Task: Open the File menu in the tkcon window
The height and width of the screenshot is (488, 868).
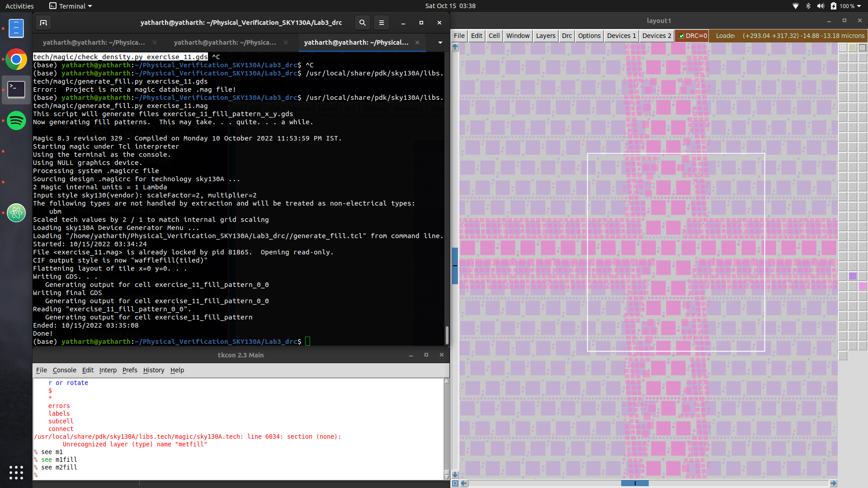Action: 42,370
